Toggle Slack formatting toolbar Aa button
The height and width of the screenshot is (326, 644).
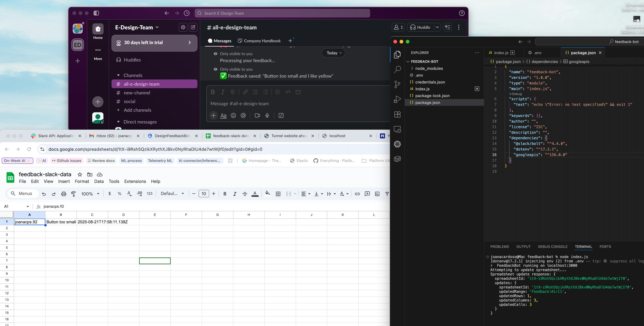(x=223, y=115)
